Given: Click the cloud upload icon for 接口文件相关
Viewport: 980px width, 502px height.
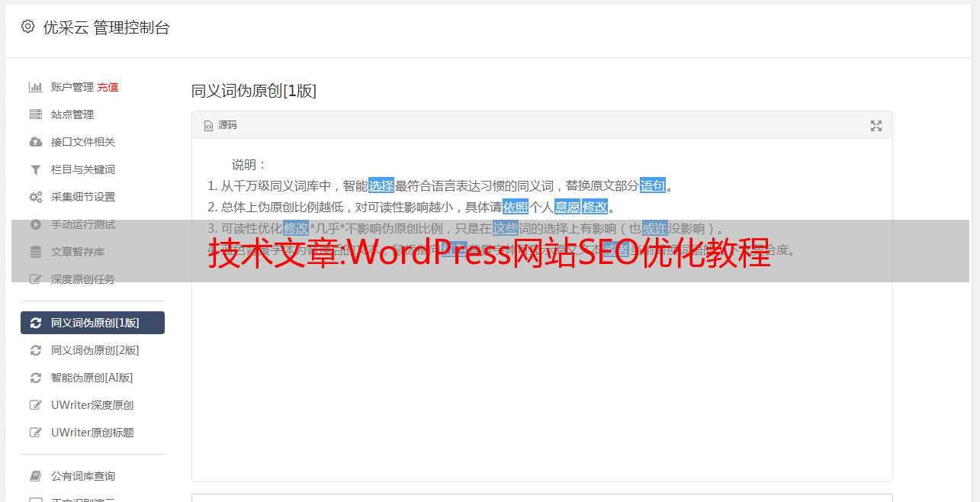Looking at the screenshot, I should [35, 142].
